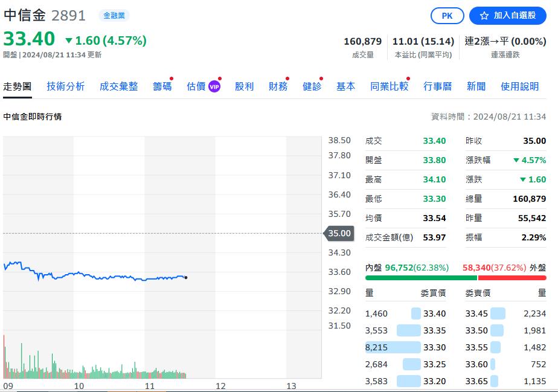Screen dimensions: 558x392
Task: Open the 同業比較 tab
Action: click(389, 86)
